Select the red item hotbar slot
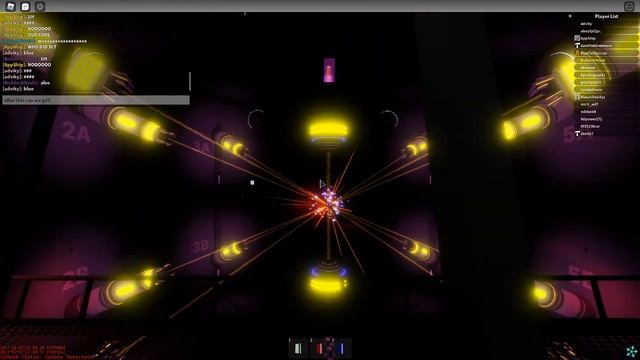Viewport: 640px width, 360px height. click(320, 348)
